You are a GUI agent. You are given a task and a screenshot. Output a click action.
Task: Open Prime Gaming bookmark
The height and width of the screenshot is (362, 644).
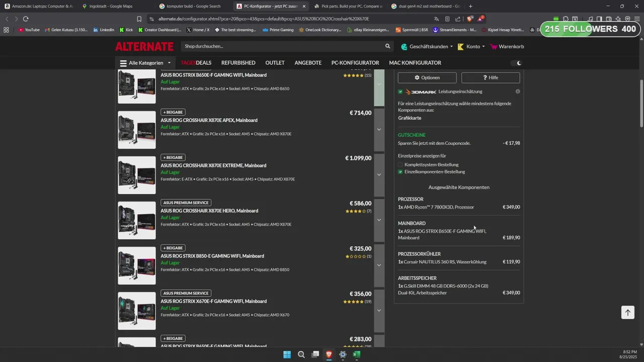coord(278,30)
